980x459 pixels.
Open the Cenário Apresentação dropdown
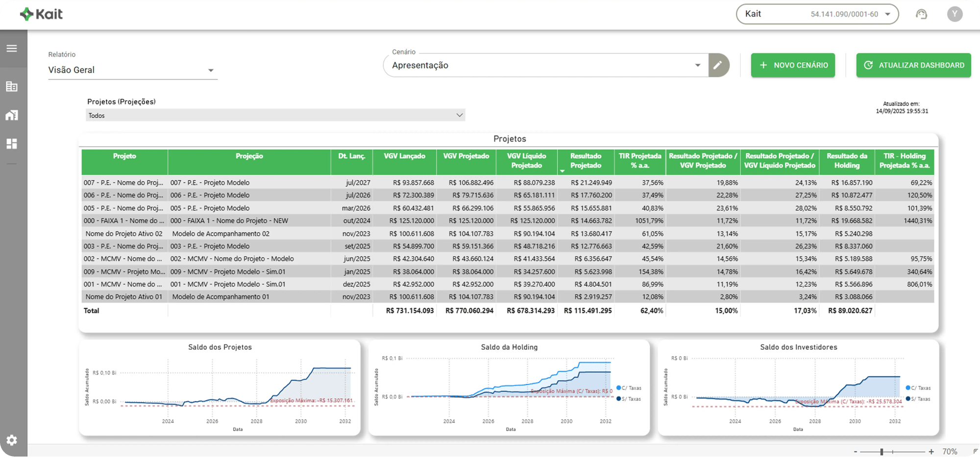click(545, 65)
